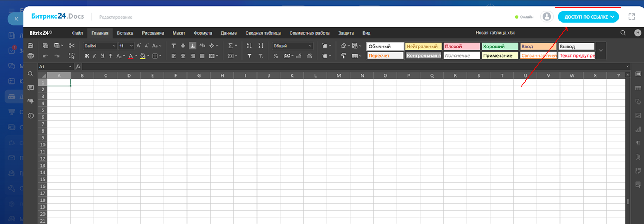Toggle bold formatting (Ж)
644x224 pixels.
[x=86, y=56]
